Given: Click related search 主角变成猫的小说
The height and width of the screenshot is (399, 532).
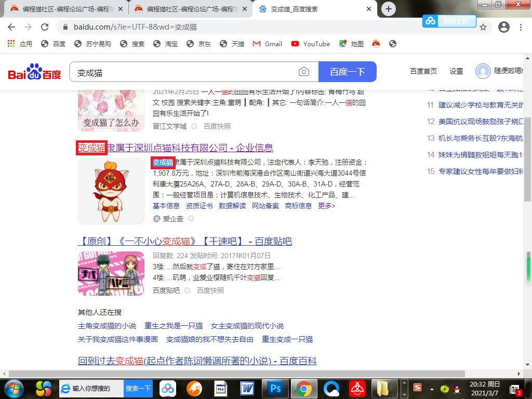Looking at the screenshot, I should [107, 326].
